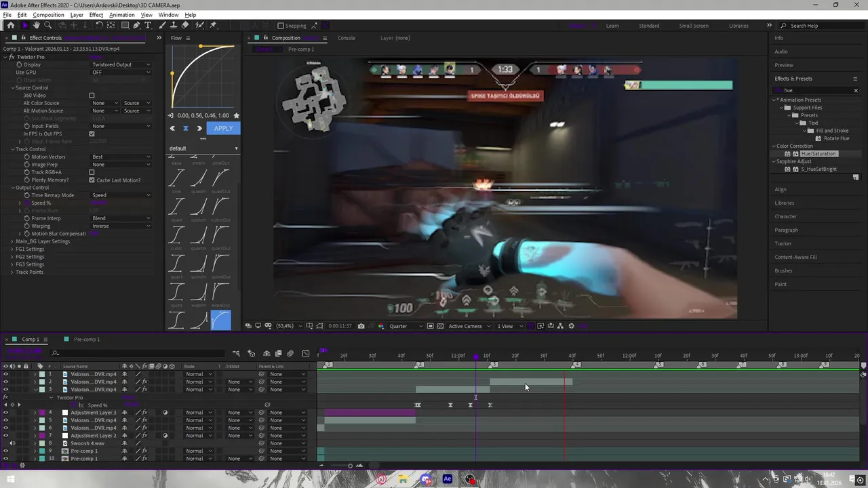Select the Puppet Pin tool

213,25
